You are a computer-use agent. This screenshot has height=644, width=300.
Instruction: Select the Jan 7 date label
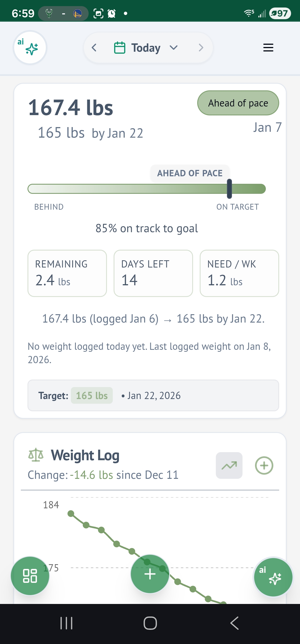[x=267, y=127]
